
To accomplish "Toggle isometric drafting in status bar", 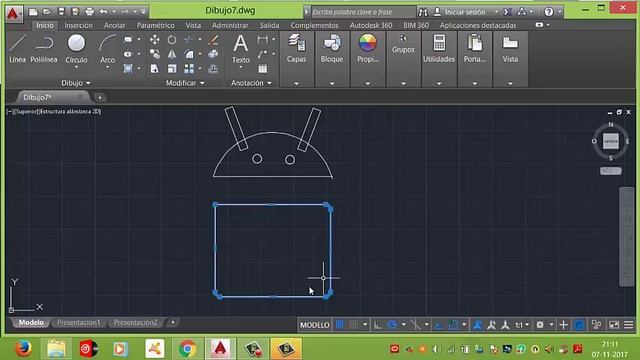I will [416, 325].
